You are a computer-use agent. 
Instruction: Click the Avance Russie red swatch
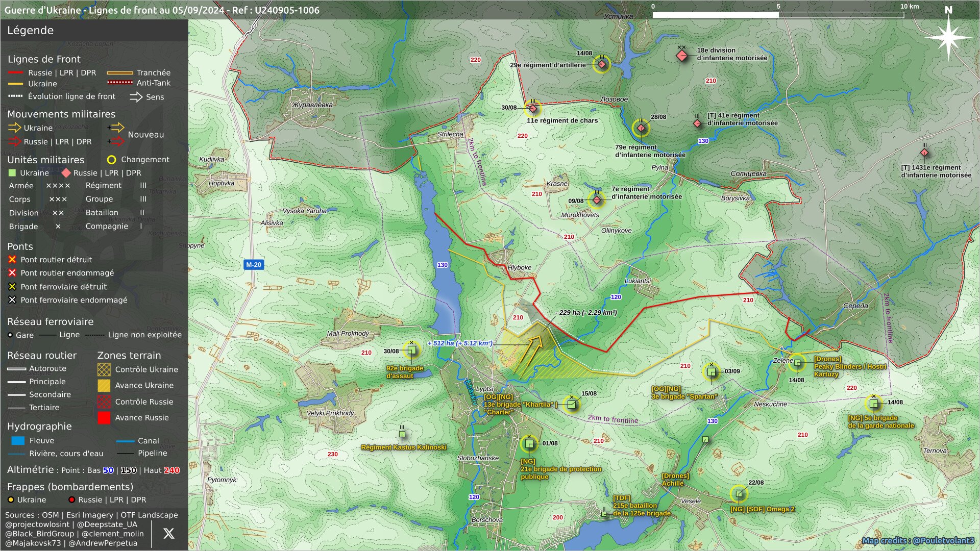click(104, 418)
